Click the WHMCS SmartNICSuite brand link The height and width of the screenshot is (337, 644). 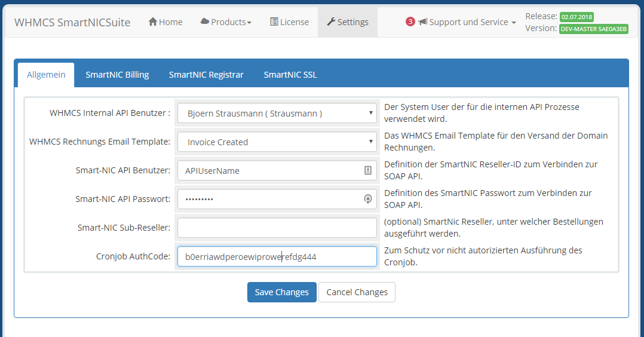tap(72, 22)
